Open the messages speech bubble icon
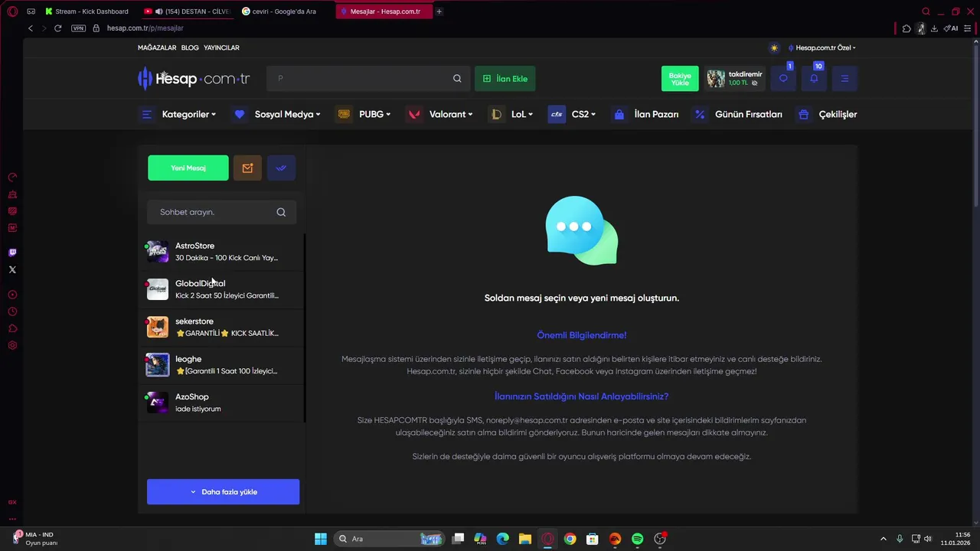Viewport: 980px width, 551px height. (x=783, y=79)
